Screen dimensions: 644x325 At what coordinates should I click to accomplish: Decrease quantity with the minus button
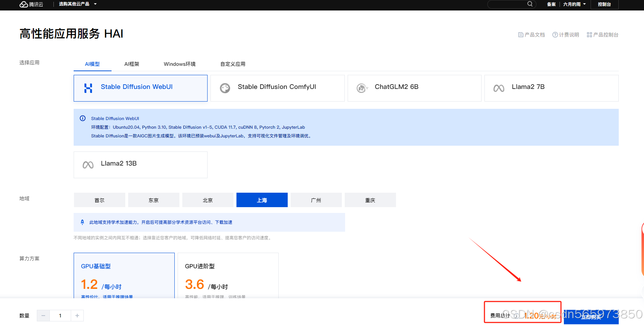pos(43,316)
